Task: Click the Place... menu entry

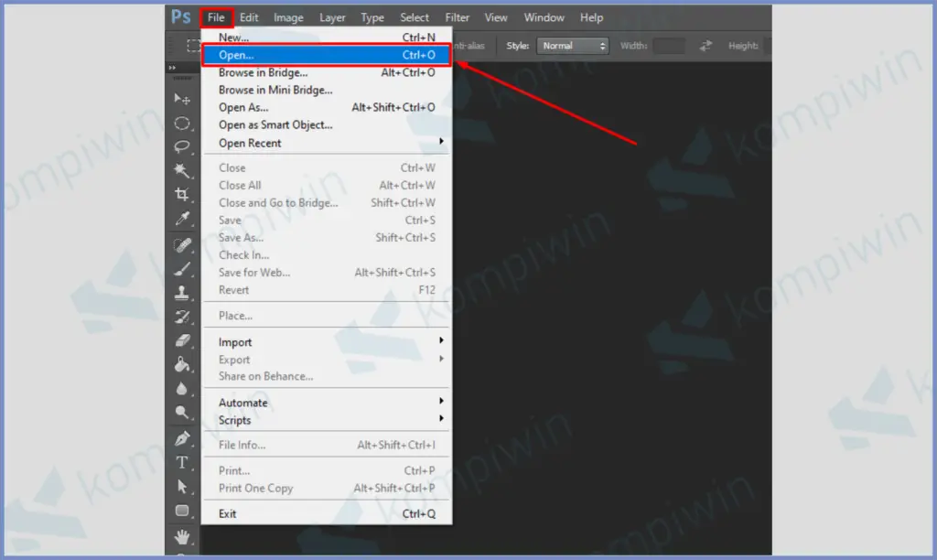Action: point(327,316)
